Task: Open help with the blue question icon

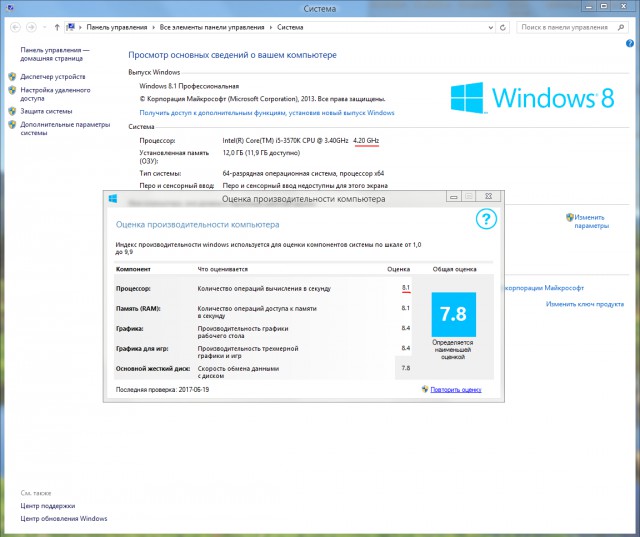Action: [x=630, y=43]
